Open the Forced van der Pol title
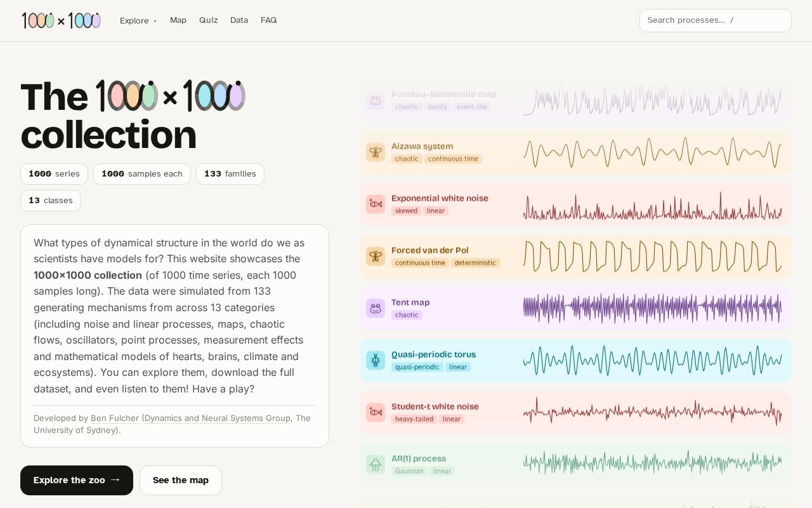The height and width of the screenshot is (508, 812). 429,250
